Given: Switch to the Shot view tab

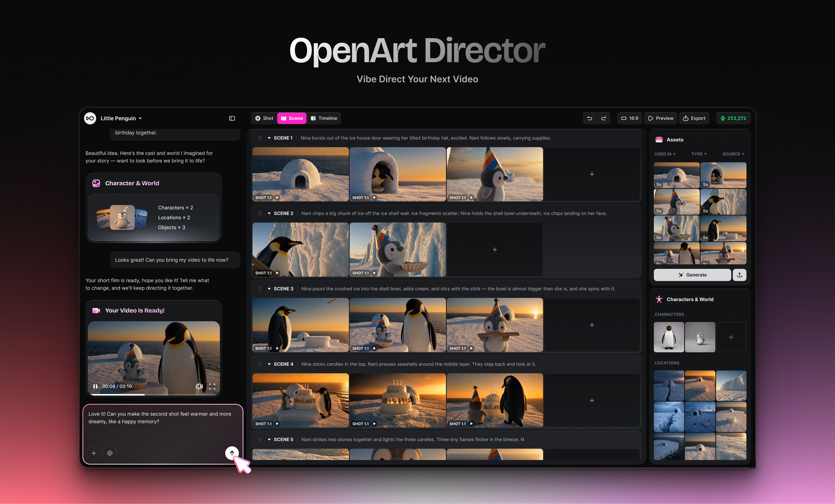Looking at the screenshot, I should 264,118.
